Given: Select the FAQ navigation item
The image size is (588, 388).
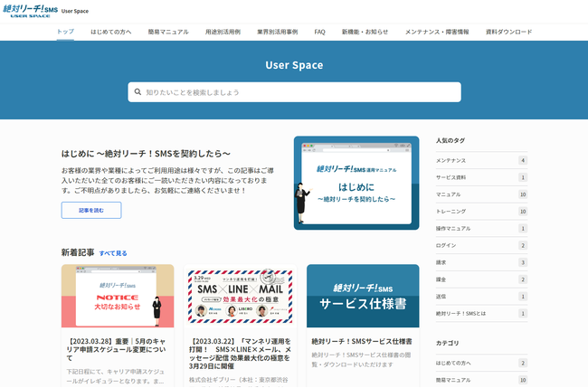Looking at the screenshot, I should coord(319,32).
